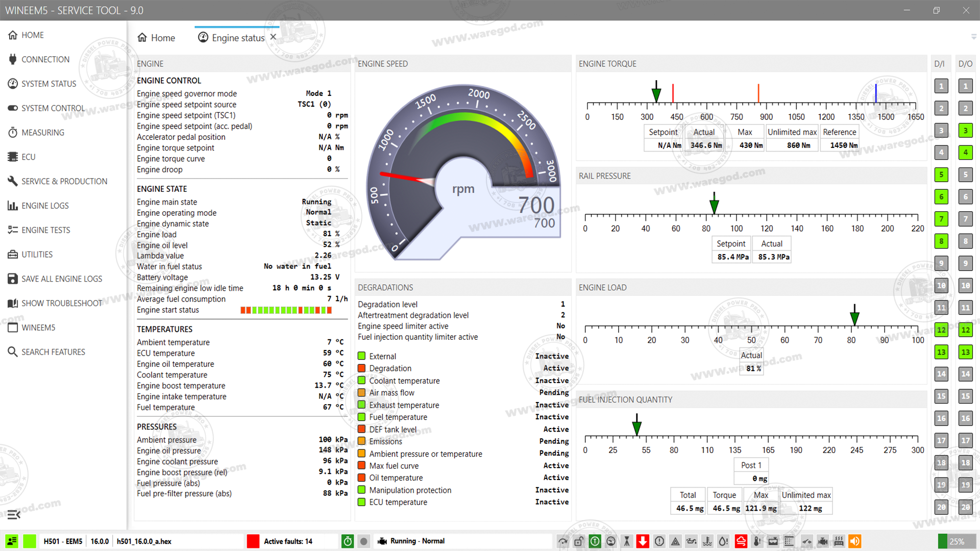
Task: Open the top-right panel dropdown arrow
Action: [x=973, y=37]
